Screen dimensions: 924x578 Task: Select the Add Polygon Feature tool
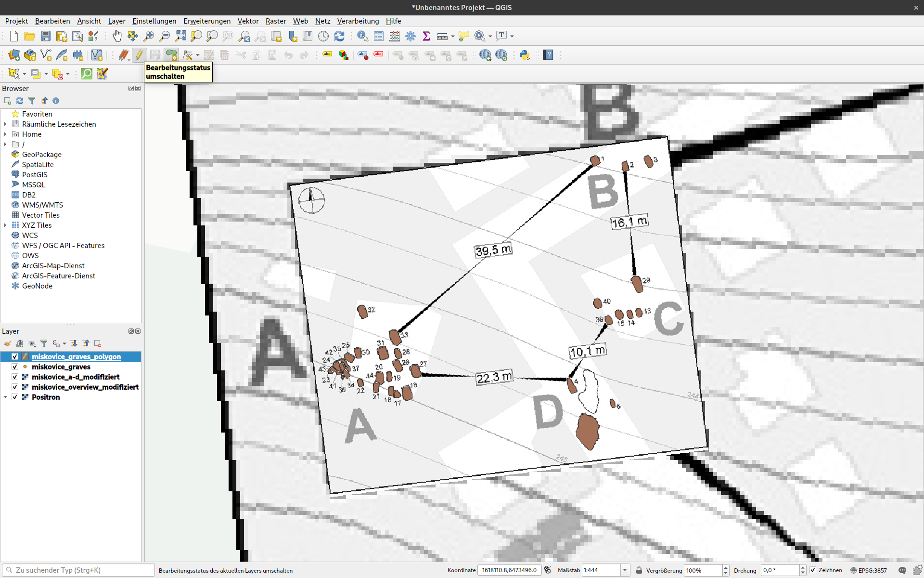click(x=171, y=55)
